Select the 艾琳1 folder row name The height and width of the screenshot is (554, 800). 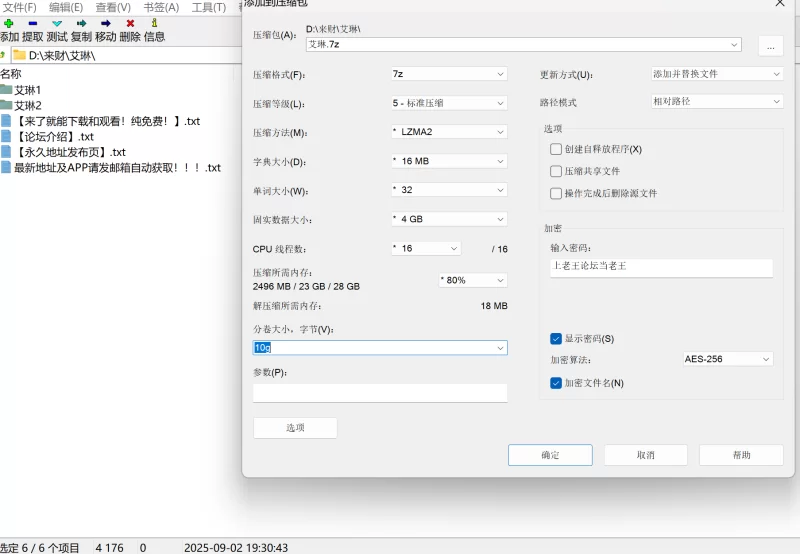tap(28, 90)
